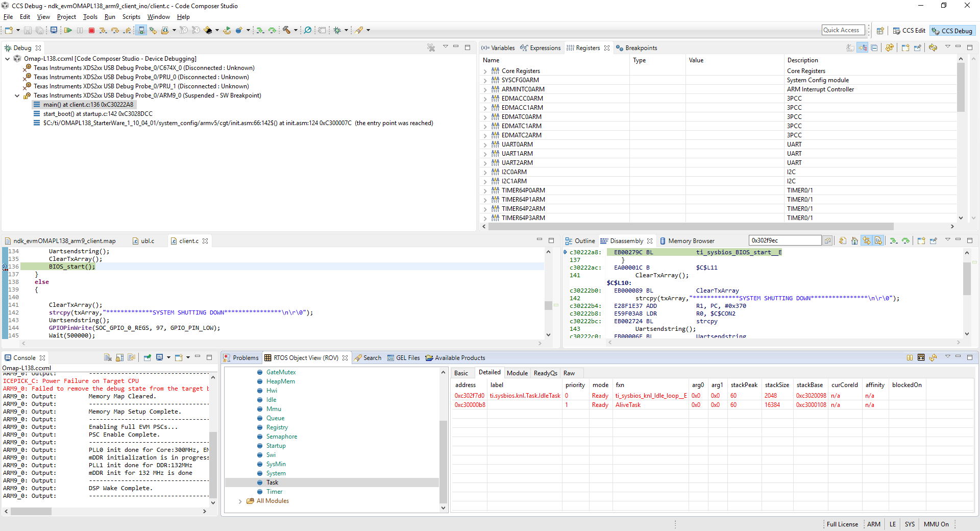Open the Scripts menu
980x531 pixels.
click(131, 17)
